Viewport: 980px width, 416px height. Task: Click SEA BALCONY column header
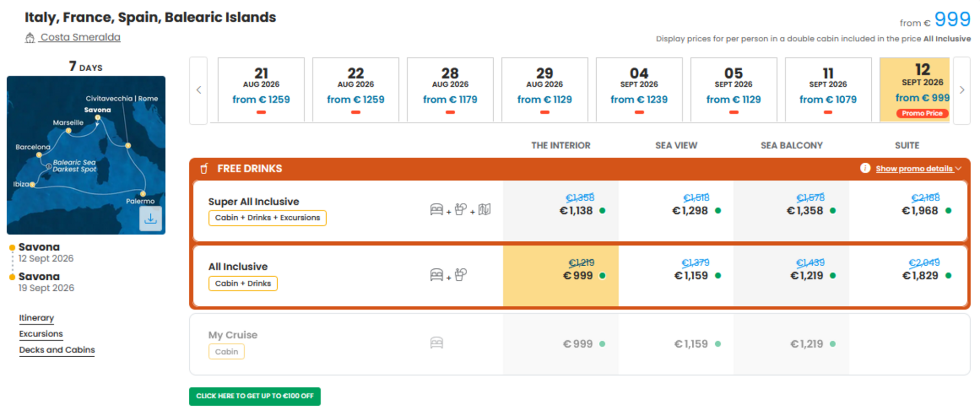[792, 146]
